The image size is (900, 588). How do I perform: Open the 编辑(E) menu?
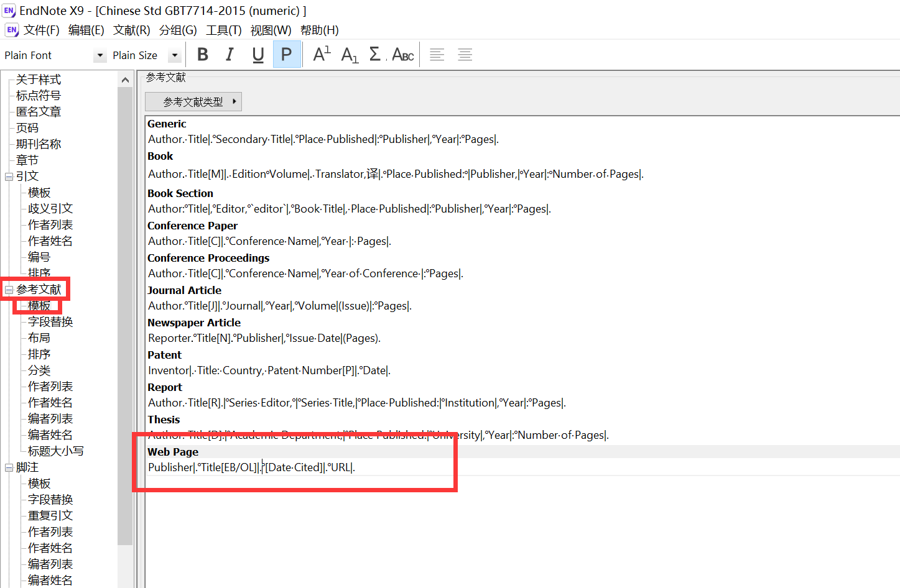pyautogui.click(x=86, y=30)
